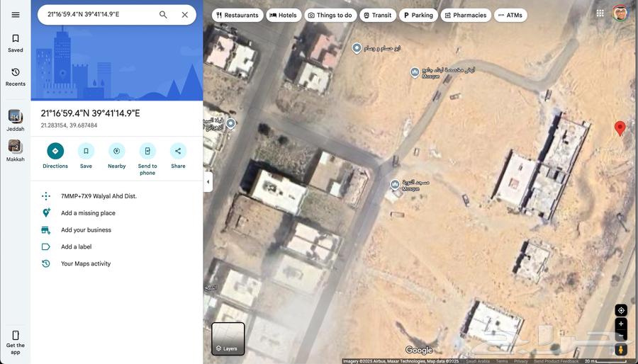Image resolution: width=638 pixels, height=364 pixels.
Task: Open the hamburger main menu
Action: click(x=16, y=15)
